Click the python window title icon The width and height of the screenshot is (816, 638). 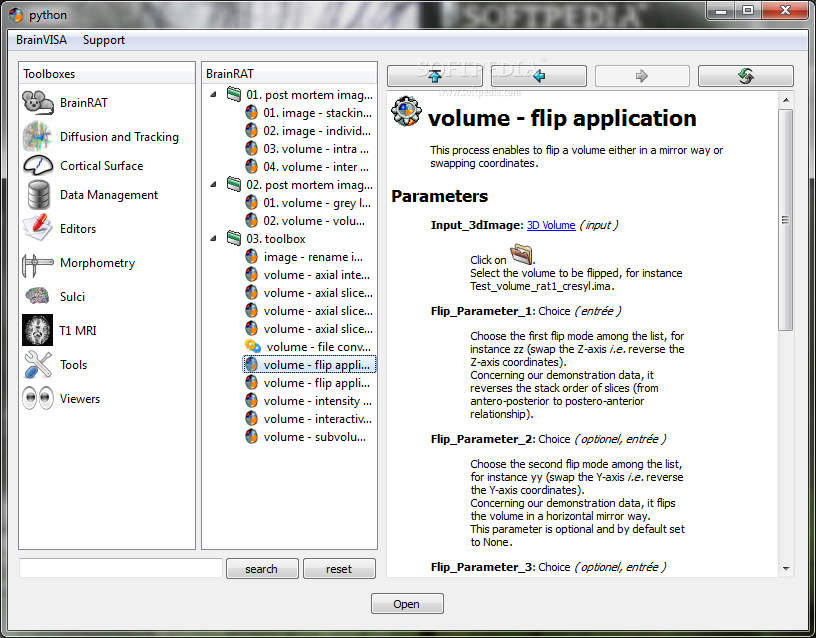(16, 15)
